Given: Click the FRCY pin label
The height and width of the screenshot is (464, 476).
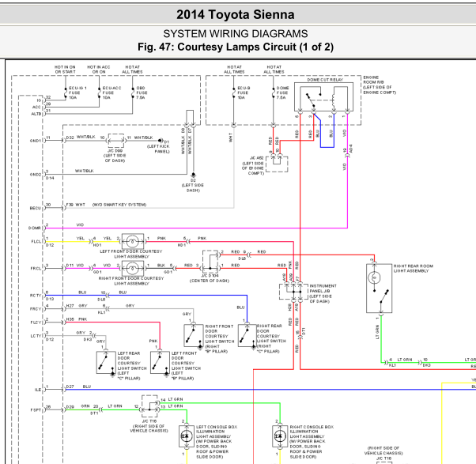Looking at the screenshot, I should coord(36,309).
